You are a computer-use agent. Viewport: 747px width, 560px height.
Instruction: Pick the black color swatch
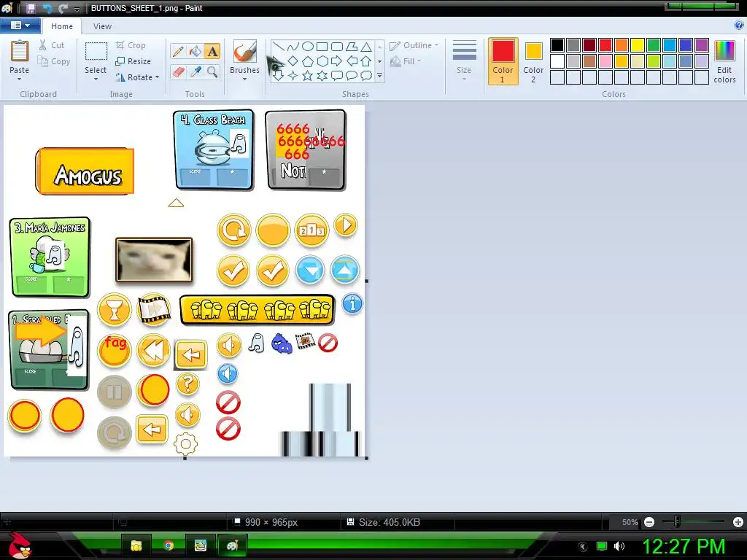tap(557, 45)
